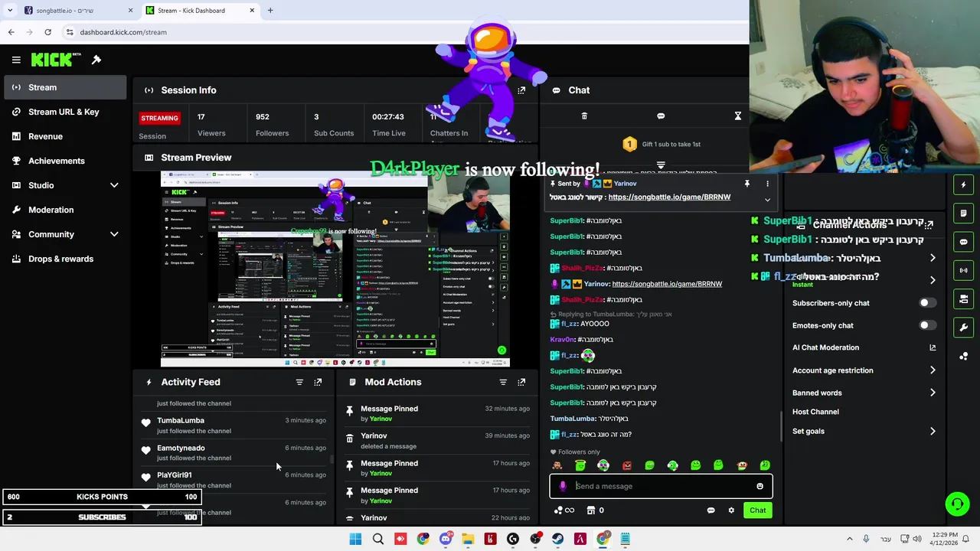Expand the Studio sidebar section
Image resolution: width=980 pixels, height=551 pixels.
pos(114,185)
